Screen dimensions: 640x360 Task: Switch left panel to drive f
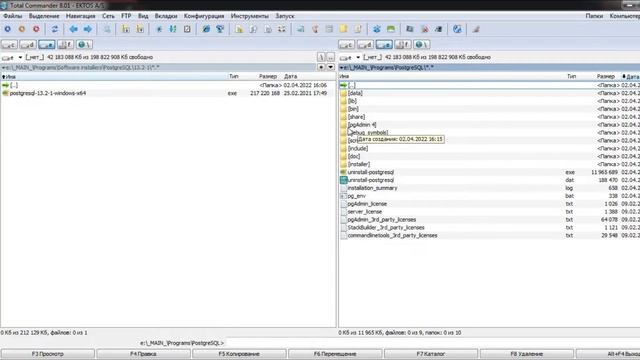[65, 44]
